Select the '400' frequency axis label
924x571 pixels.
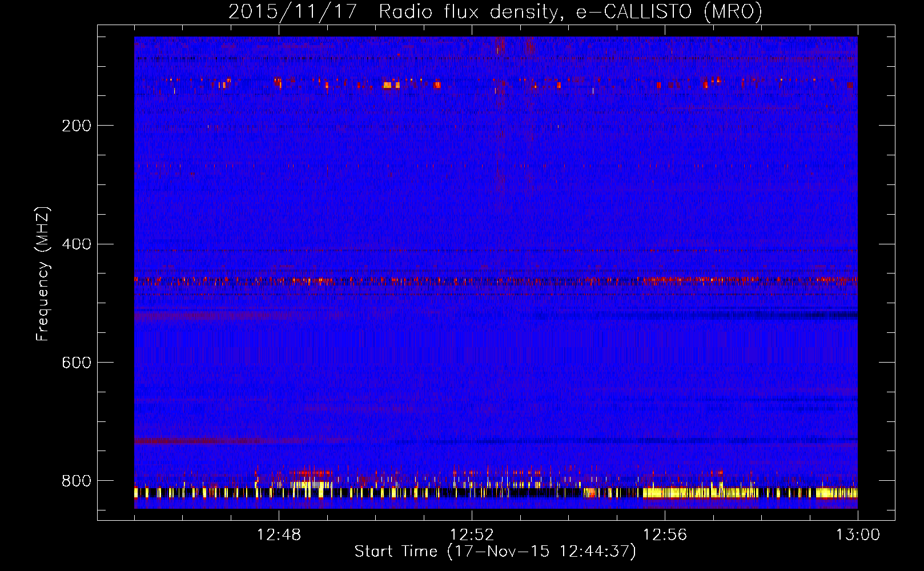point(76,244)
